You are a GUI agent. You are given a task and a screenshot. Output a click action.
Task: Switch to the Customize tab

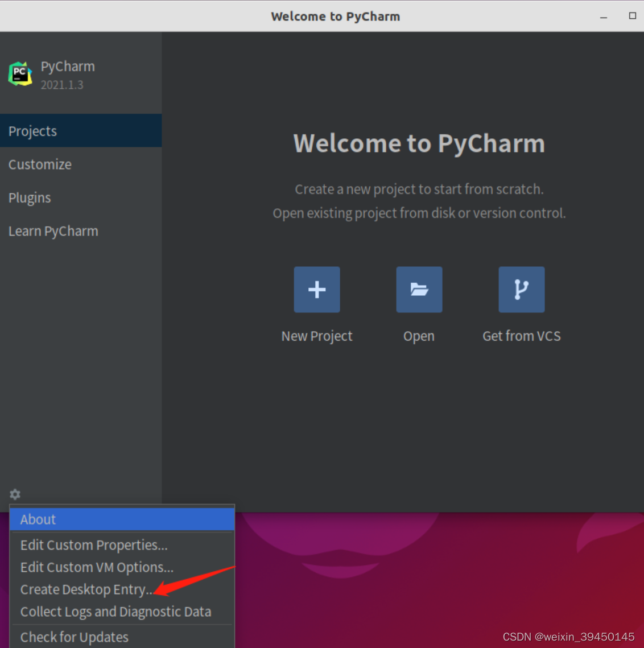coord(81,164)
